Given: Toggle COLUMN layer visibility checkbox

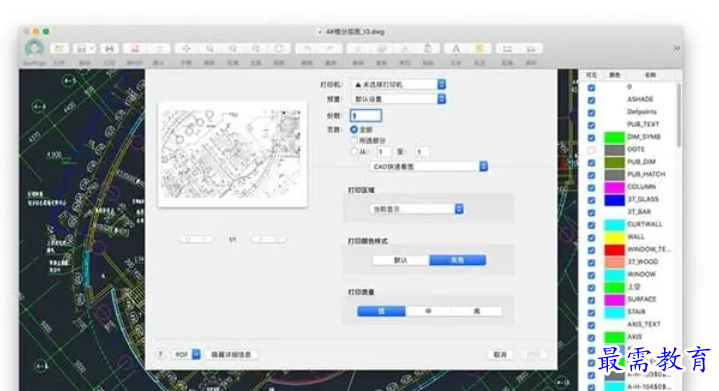Looking at the screenshot, I should 592,187.
